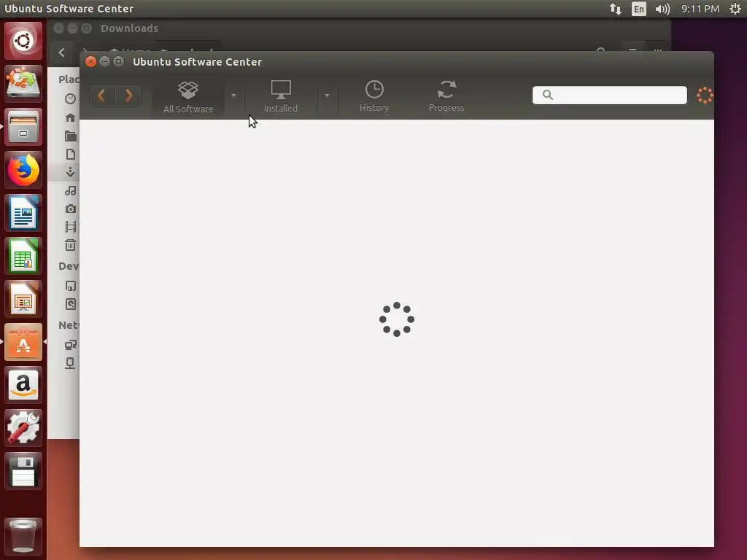Select Documents in Downloads window sidebar
This screenshot has height=560, width=747.
[70, 155]
